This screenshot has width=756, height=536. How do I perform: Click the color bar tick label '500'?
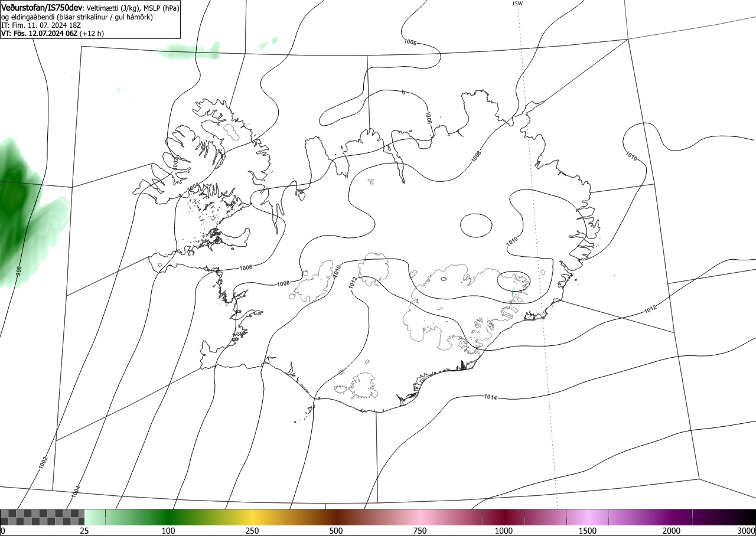tap(336, 531)
